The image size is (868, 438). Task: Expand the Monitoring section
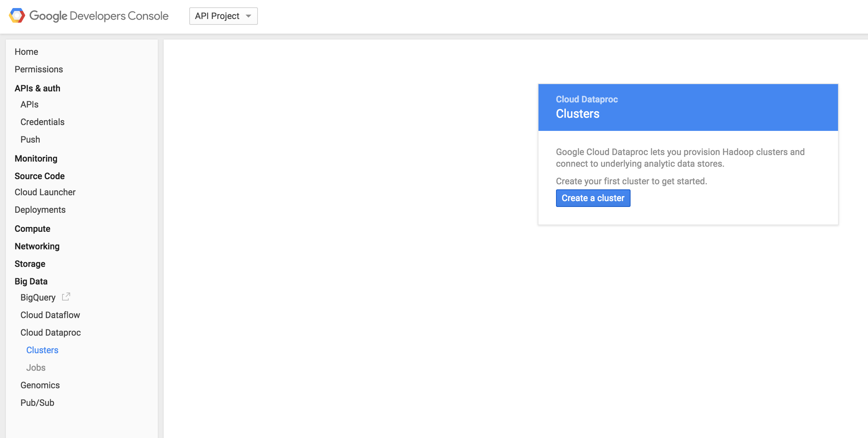(36, 159)
